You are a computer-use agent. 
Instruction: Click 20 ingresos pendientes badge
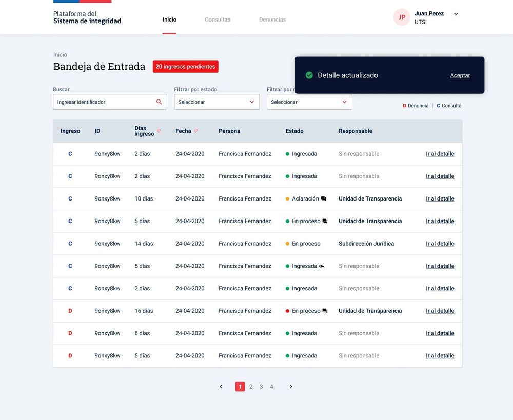186,66
